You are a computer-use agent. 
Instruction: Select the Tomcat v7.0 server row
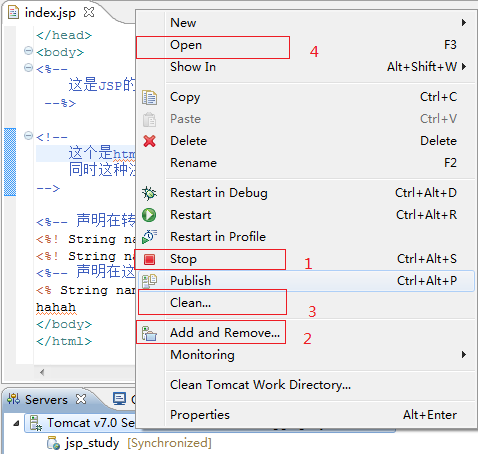[80, 423]
